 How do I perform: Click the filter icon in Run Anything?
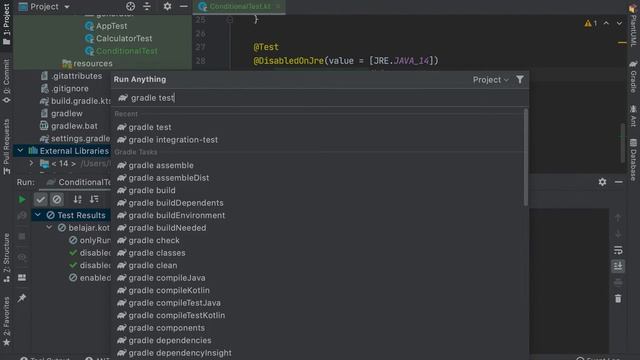520,80
